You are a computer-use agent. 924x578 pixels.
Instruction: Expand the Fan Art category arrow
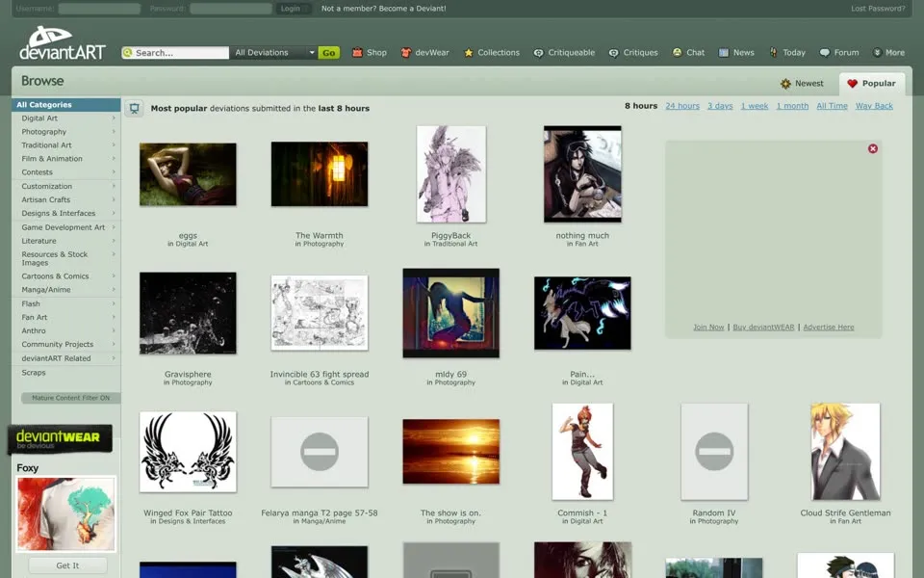114,317
